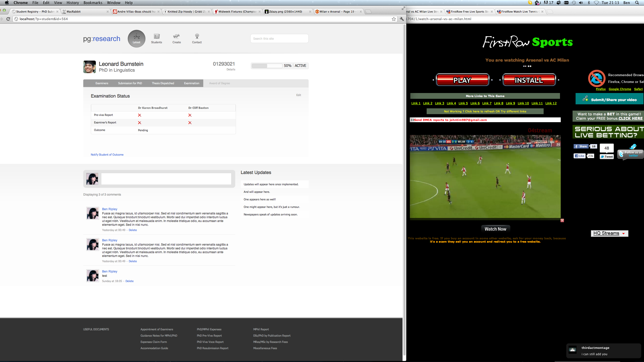Screen dimensions: 644x362
Task: Open the thirdactmontage chat notification
Action: point(603,351)
